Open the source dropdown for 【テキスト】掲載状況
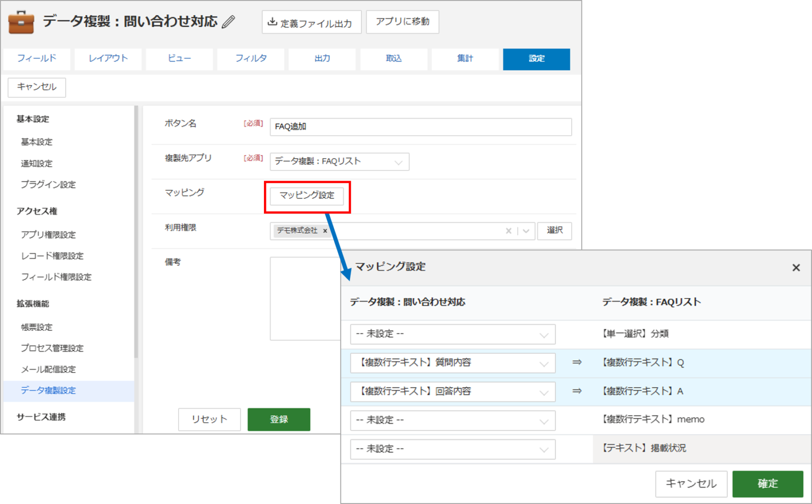The width and height of the screenshot is (812, 504). 453,450
